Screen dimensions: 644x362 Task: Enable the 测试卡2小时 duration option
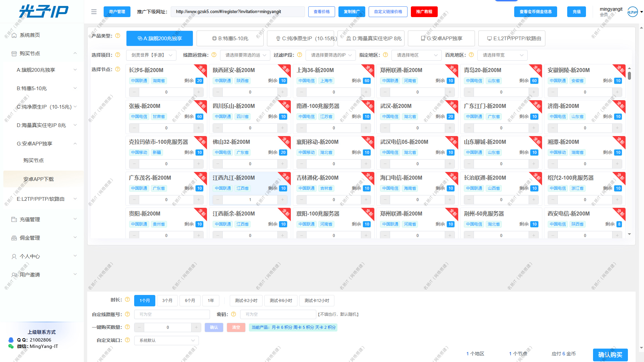coord(246,300)
